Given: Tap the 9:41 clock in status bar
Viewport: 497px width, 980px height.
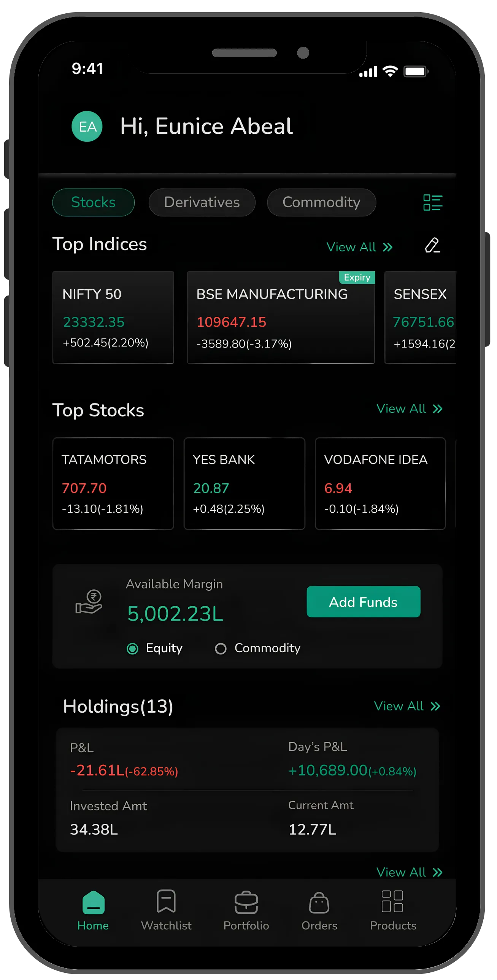Looking at the screenshot, I should [x=87, y=68].
